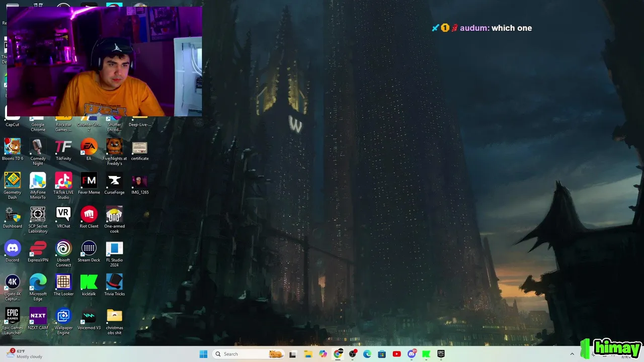Open Copilot from the taskbar
The height and width of the screenshot is (362, 644).
(x=323, y=354)
